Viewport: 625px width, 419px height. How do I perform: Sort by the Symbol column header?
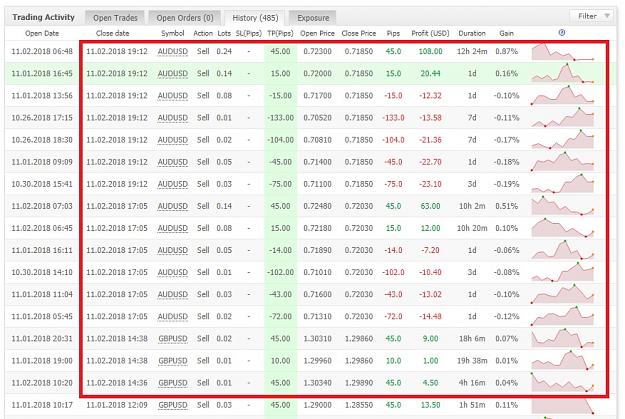[x=173, y=33]
